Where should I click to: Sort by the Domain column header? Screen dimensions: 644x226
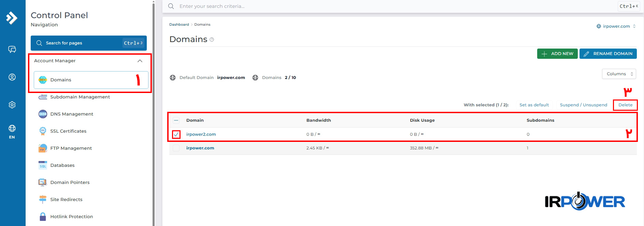195,120
